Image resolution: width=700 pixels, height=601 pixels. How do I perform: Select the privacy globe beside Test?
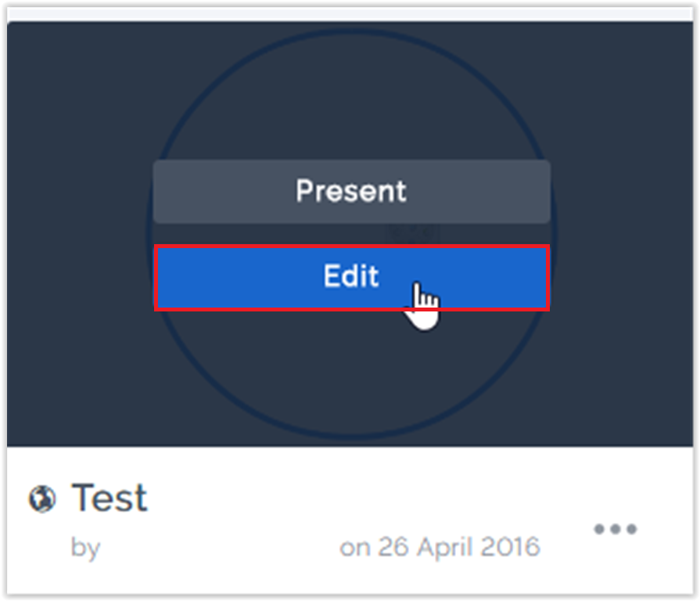click(42, 499)
